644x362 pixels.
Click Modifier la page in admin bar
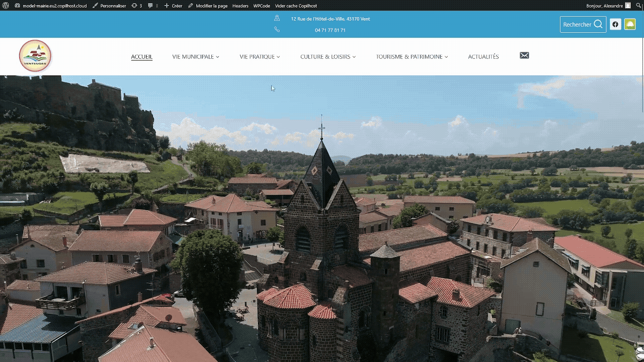point(208,6)
